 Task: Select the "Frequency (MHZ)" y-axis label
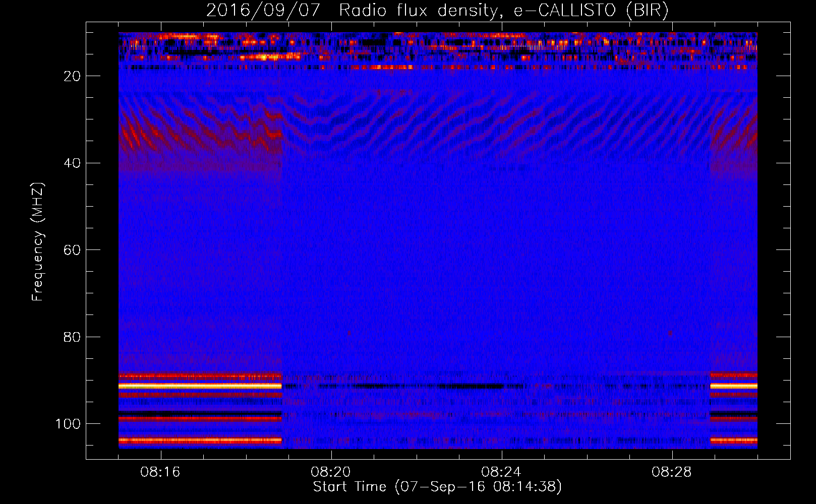(38, 242)
